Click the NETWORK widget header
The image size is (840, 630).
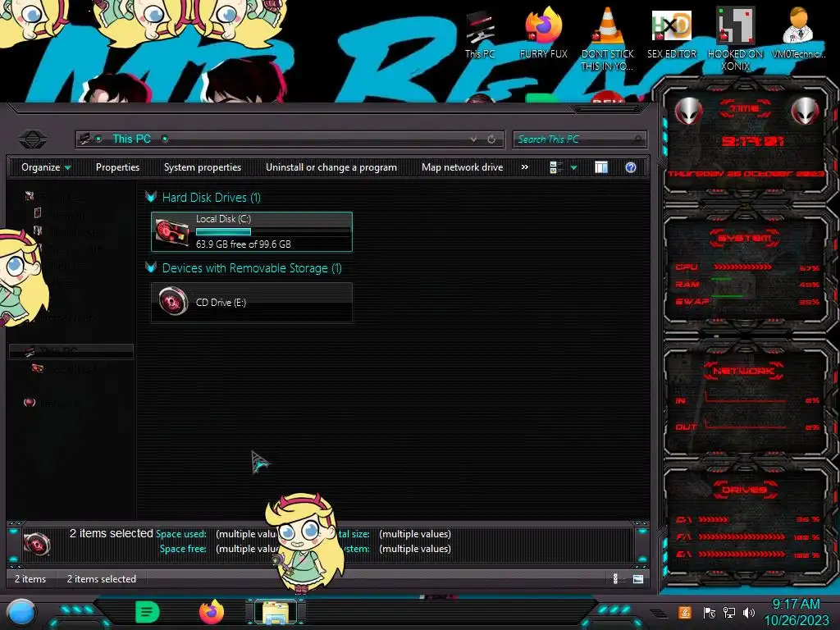click(x=744, y=371)
